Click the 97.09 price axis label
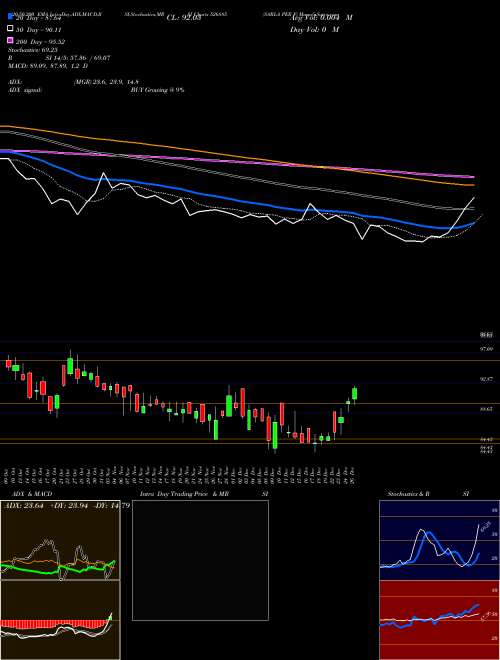Image resolution: width=500 pixels, height=660 pixels. click(487, 349)
